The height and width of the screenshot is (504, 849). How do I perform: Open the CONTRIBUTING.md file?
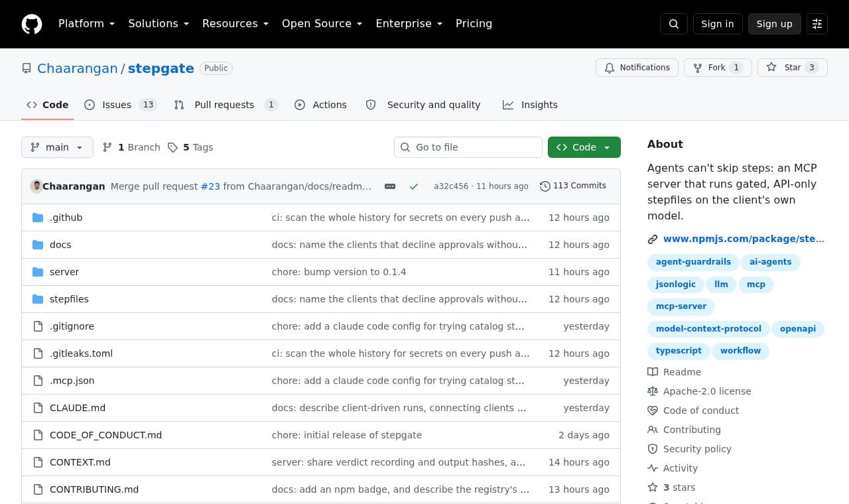coord(94,489)
